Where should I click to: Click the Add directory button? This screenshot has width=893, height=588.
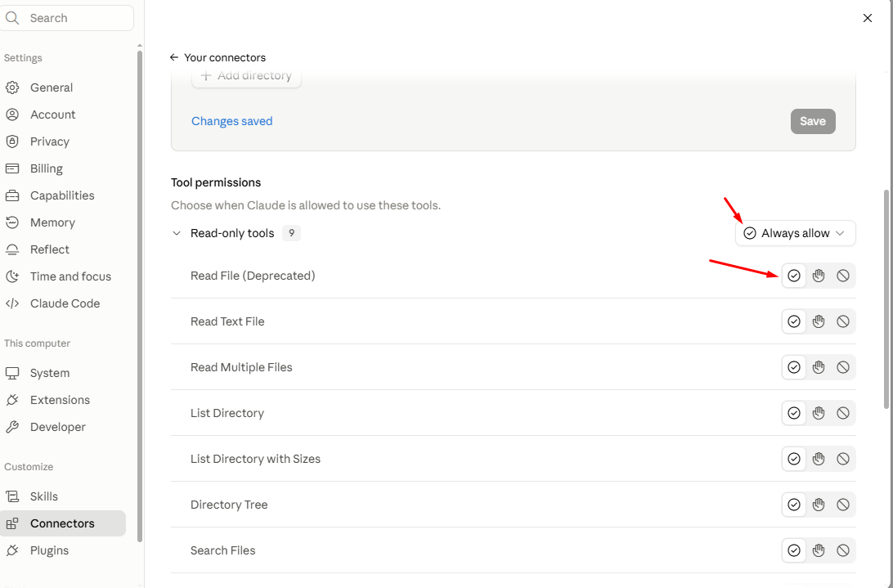246,78
